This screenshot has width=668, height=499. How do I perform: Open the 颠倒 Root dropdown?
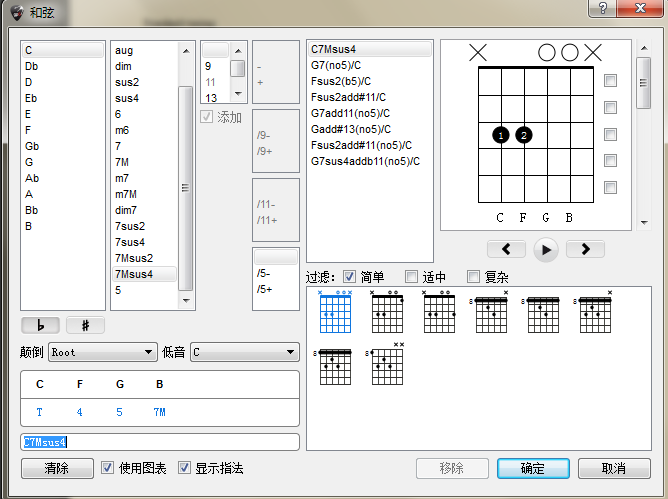pyautogui.click(x=102, y=352)
